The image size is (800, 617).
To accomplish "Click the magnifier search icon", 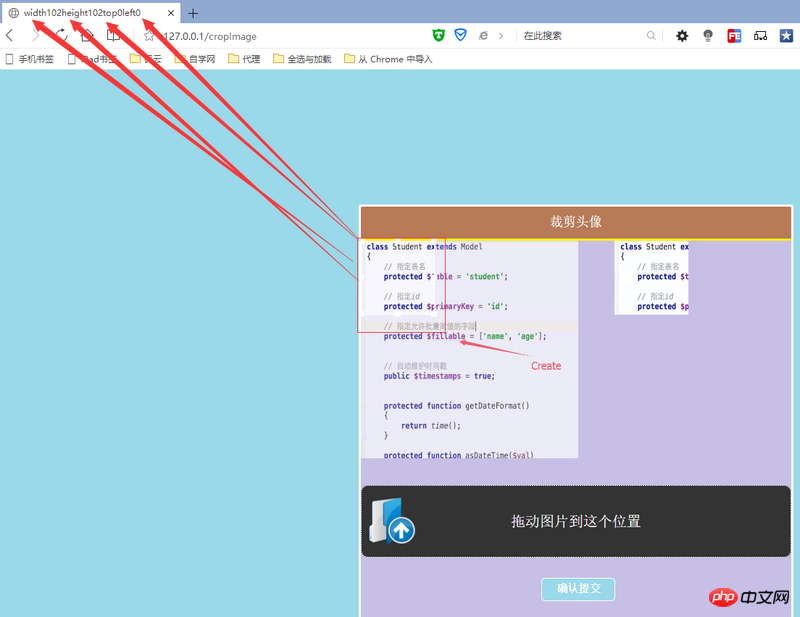I will (x=651, y=36).
